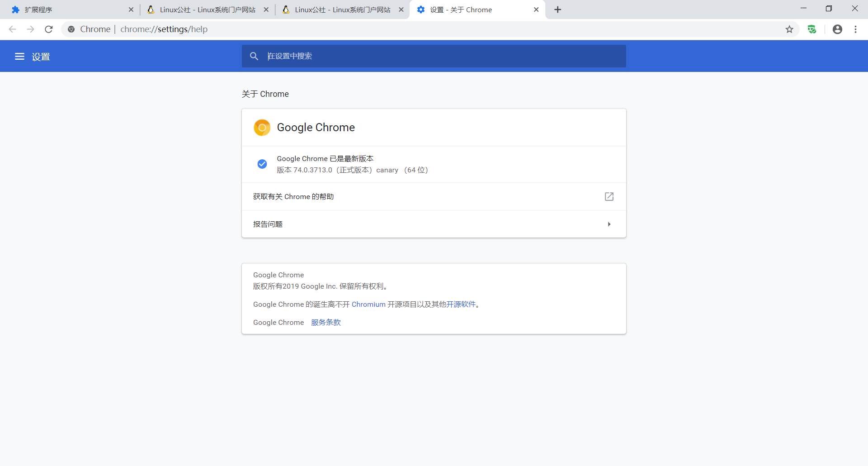Close the second Linux公社 tab

[401, 10]
